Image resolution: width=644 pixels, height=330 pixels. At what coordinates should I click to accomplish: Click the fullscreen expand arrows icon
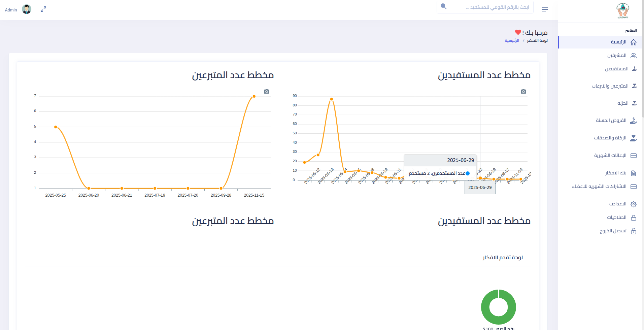(43, 9)
